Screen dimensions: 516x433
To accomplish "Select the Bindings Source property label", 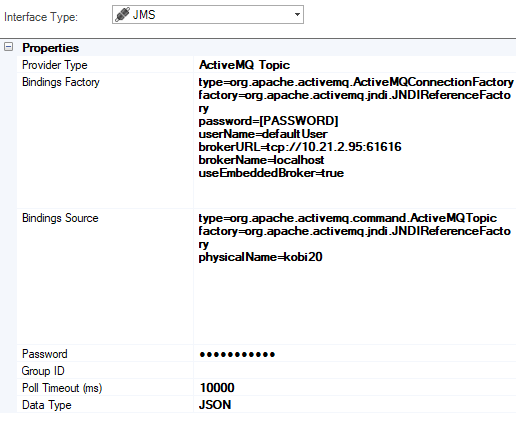I will (x=60, y=218).
